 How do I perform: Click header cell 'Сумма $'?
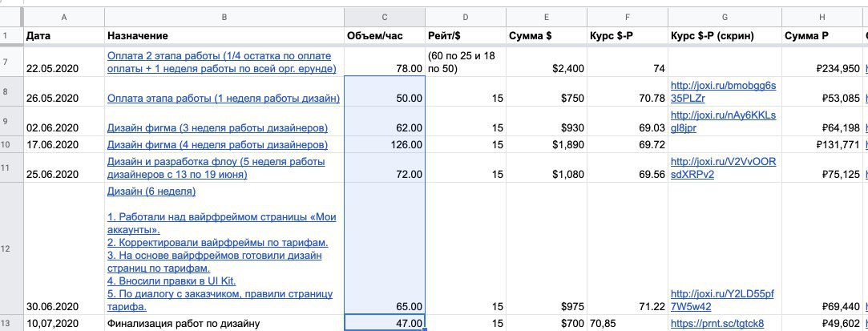point(546,36)
